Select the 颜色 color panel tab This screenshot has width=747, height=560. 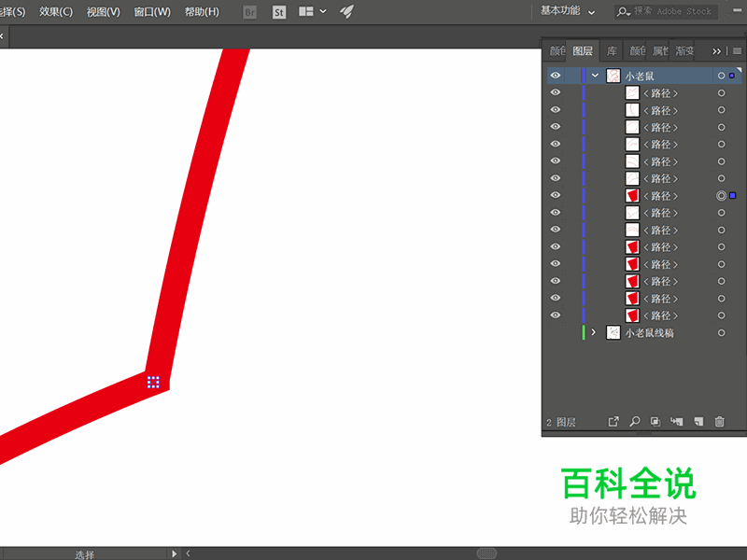point(557,51)
